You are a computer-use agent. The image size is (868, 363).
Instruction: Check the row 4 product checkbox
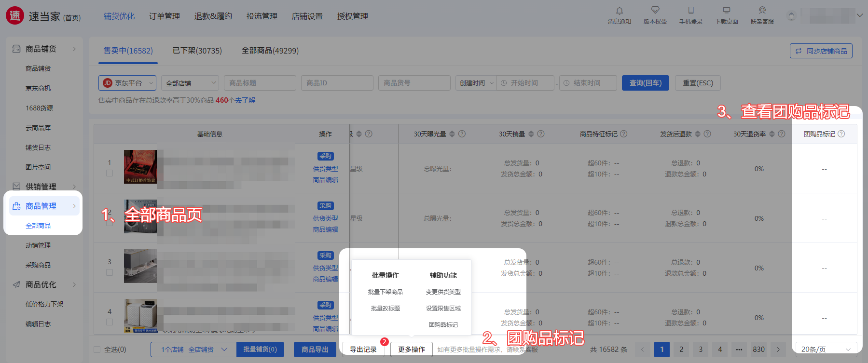pos(110,322)
